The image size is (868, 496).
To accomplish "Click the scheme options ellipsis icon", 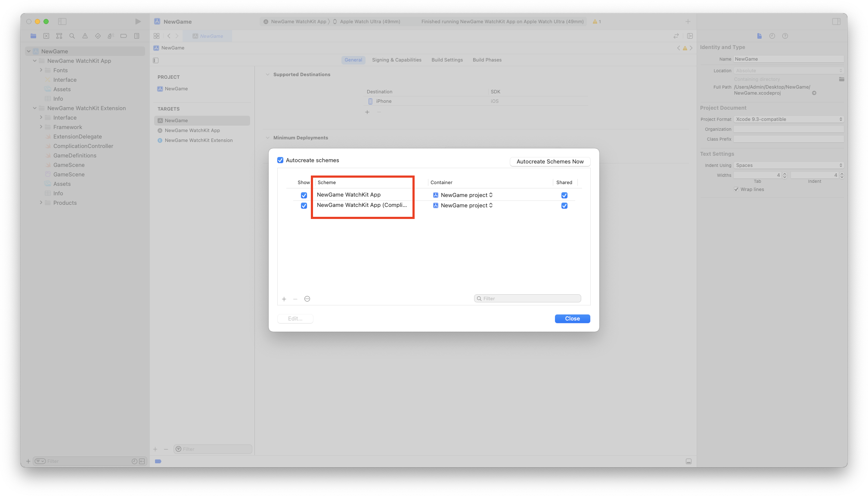I will 307,299.
